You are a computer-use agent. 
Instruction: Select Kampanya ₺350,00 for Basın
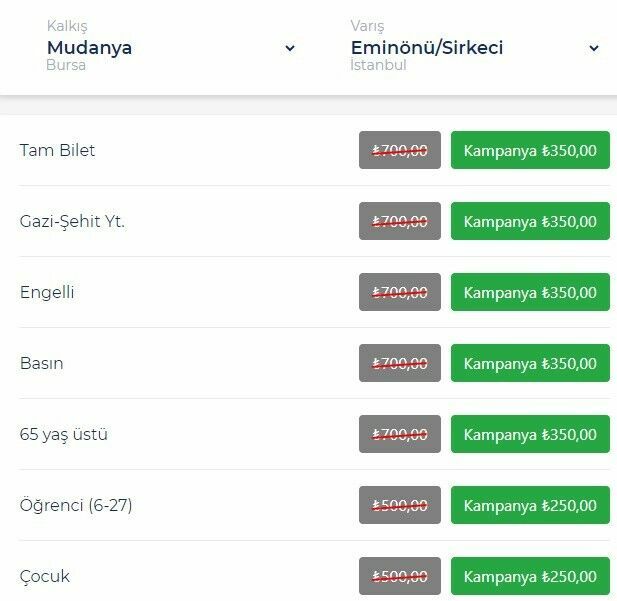tap(530, 364)
